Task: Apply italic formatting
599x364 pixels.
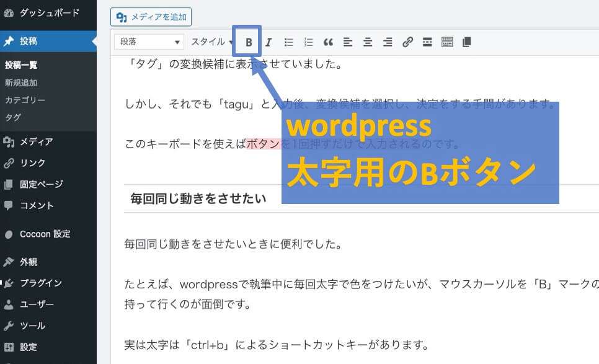Action: click(x=268, y=42)
